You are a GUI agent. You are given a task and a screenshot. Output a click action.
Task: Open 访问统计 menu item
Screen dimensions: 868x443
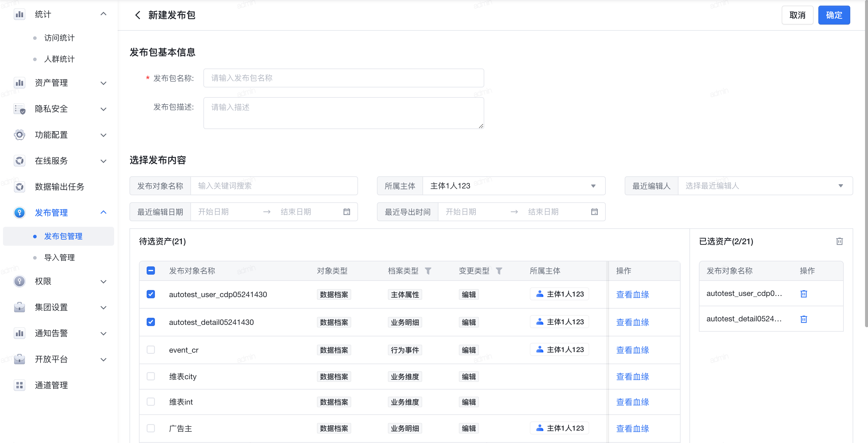coord(59,38)
